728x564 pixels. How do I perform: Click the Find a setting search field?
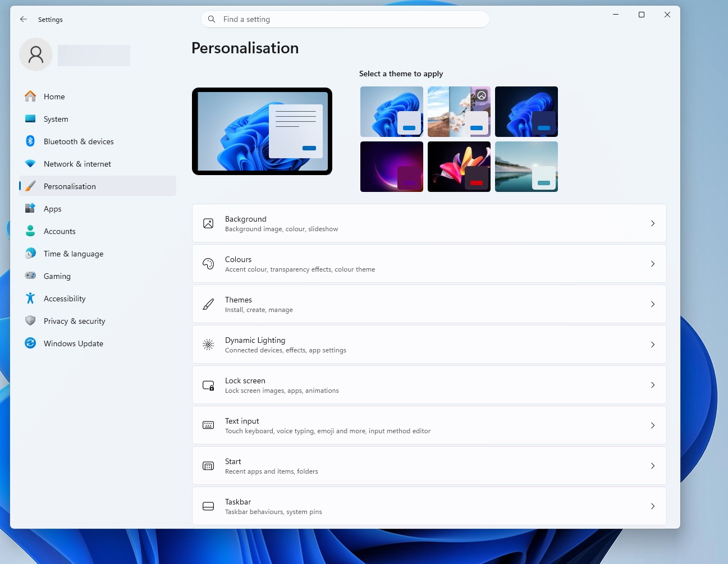[345, 19]
